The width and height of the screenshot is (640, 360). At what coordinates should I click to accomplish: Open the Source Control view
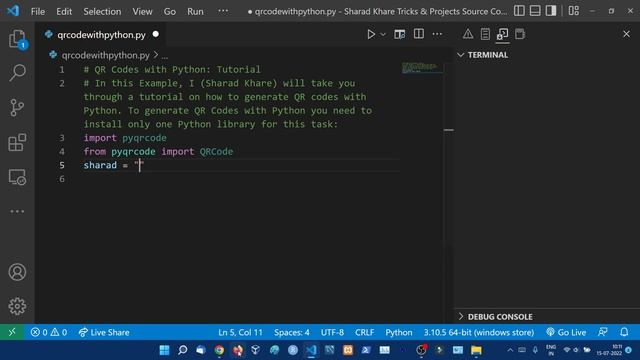click(17, 108)
